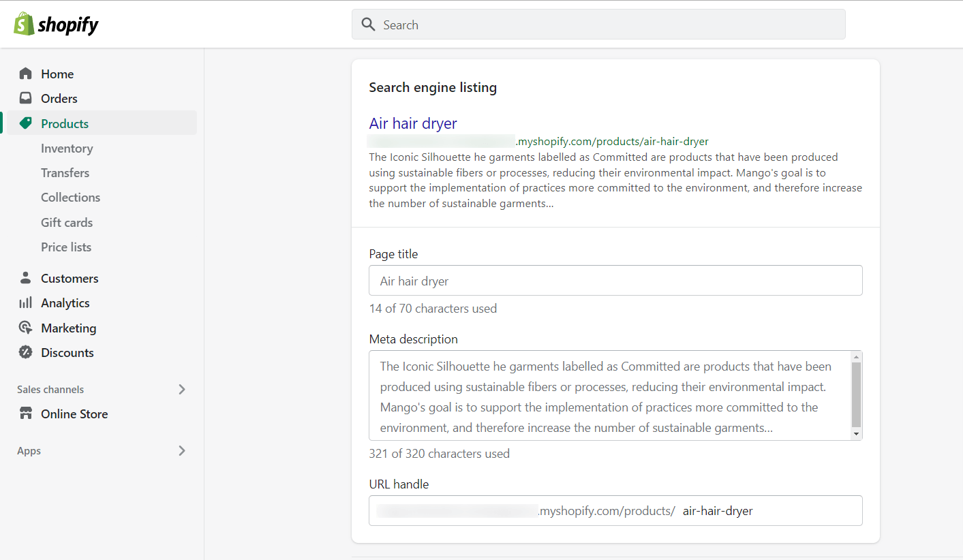Click the Page title label

point(393,253)
